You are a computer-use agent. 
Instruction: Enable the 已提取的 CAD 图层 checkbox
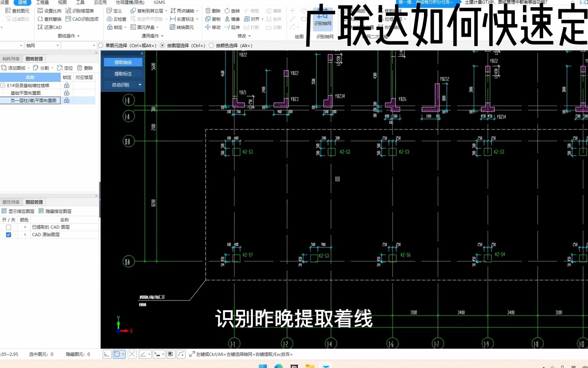click(9, 227)
